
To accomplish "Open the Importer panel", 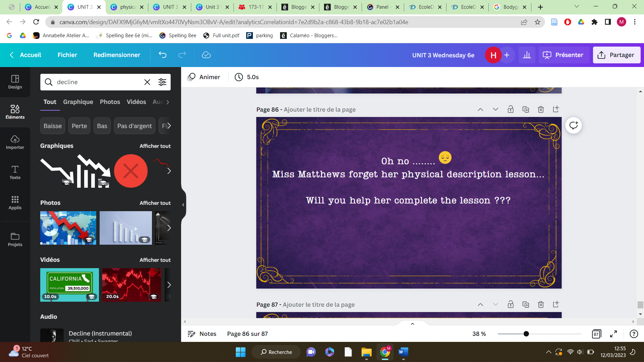I will pyautogui.click(x=15, y=142).
